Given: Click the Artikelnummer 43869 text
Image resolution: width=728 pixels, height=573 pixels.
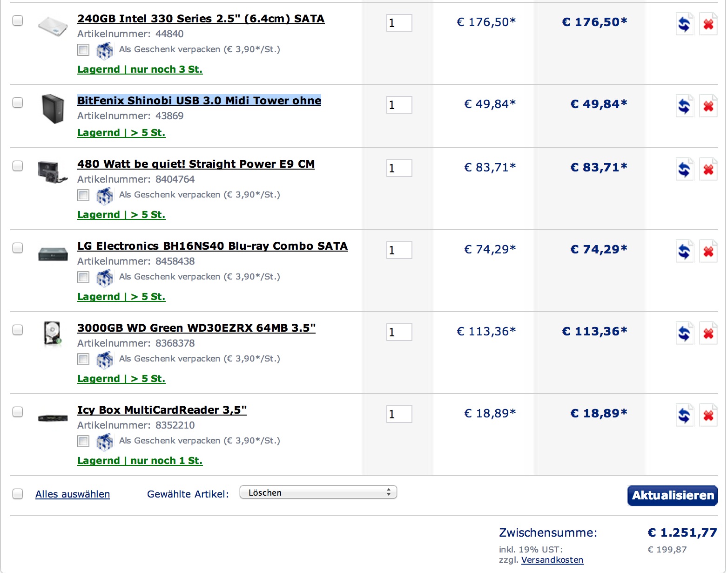Looking at the screenshot, I should 130,116.
